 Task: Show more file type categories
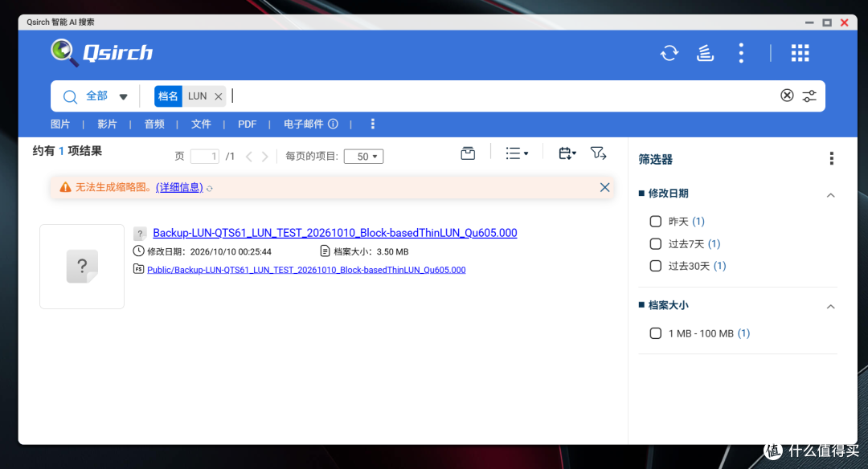pyautogui.click(x=373, y=124)
